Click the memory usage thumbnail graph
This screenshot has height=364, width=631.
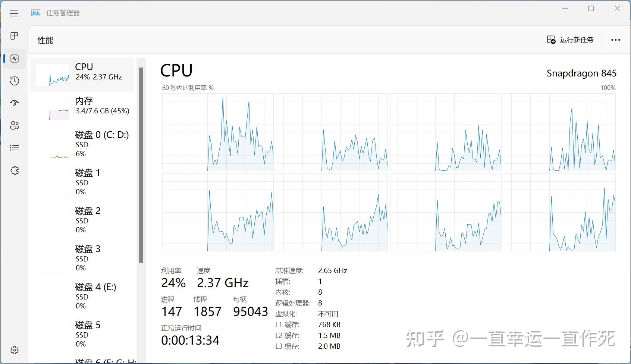[53, 109]
